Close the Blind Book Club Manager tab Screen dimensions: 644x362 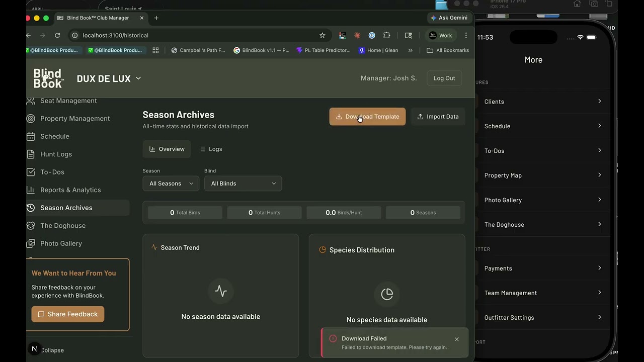pos(142,18)
